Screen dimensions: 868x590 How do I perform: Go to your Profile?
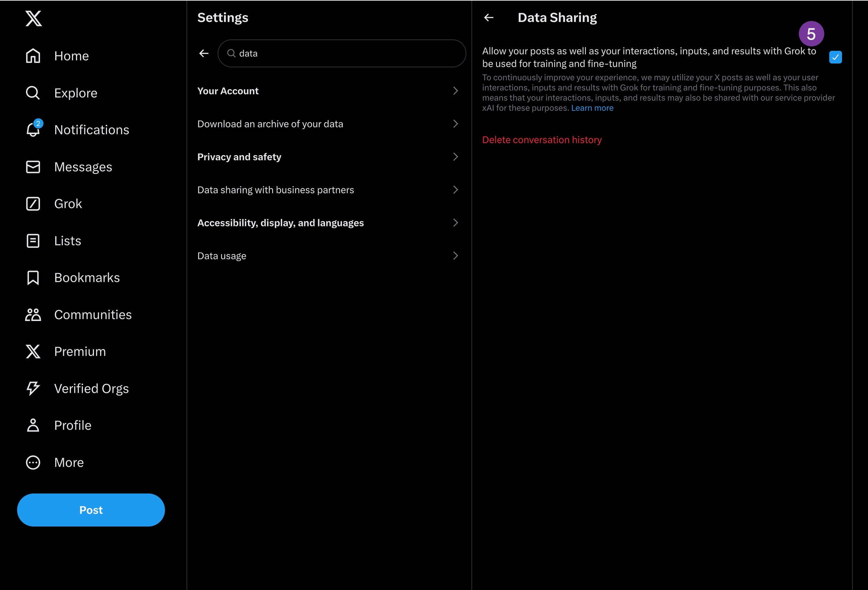73,425
